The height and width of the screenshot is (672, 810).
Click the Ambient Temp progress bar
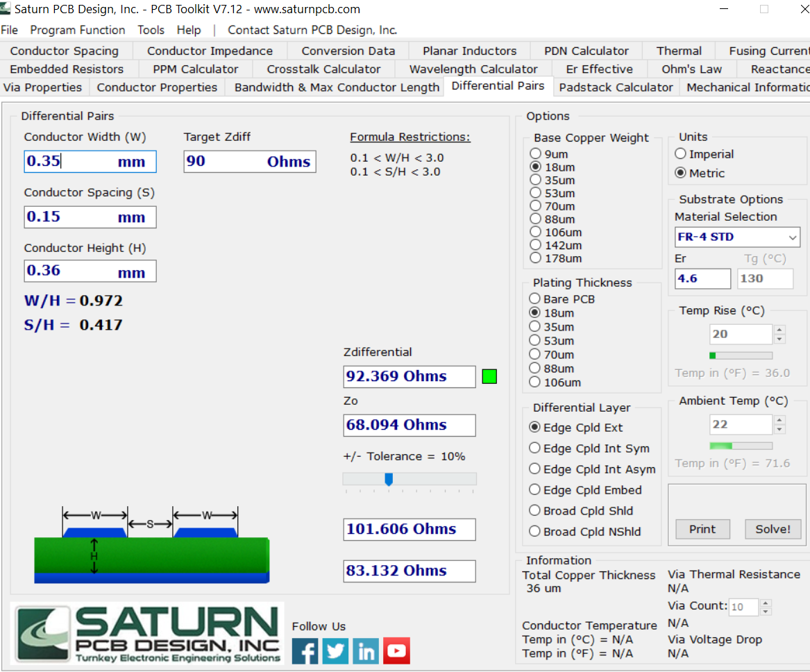coord(741,446)
